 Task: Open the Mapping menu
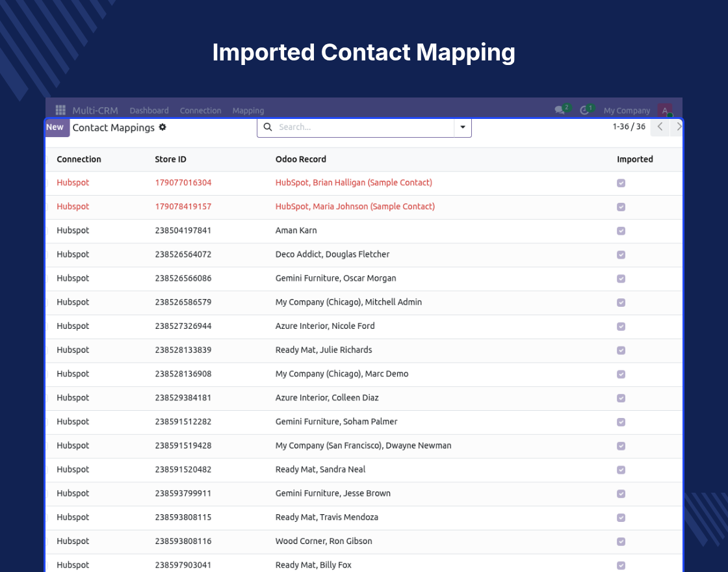pyautogui.click(x=248, y=110)
